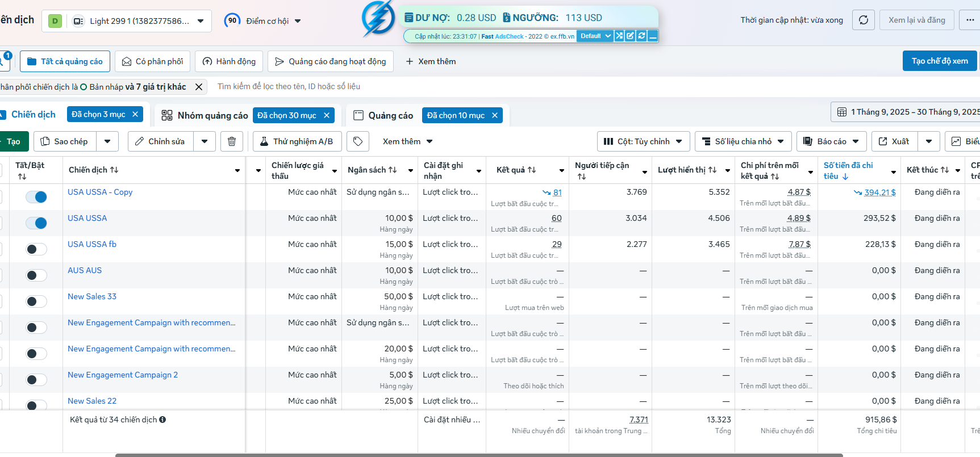Screen dimensions: 980x457
Task: Enable the AUS AUS campaign
Action: pos(36,275)
